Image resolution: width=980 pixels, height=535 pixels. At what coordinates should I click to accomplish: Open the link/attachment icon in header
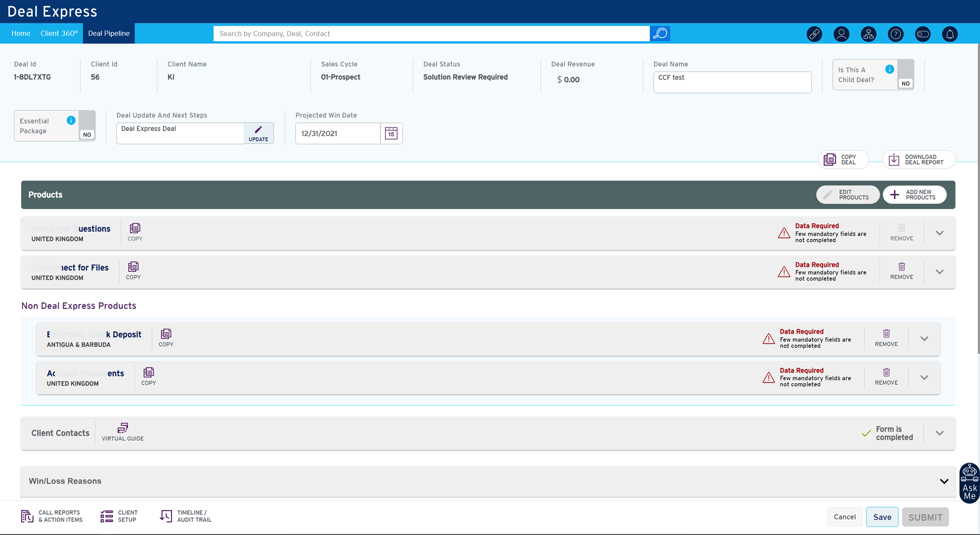coord(814,34)
